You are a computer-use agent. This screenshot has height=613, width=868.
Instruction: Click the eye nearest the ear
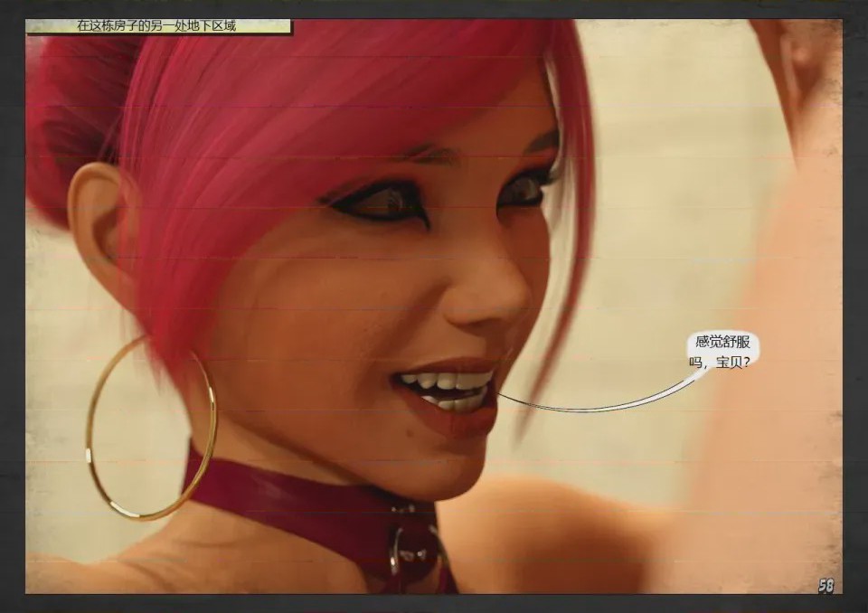coord(382,203)
